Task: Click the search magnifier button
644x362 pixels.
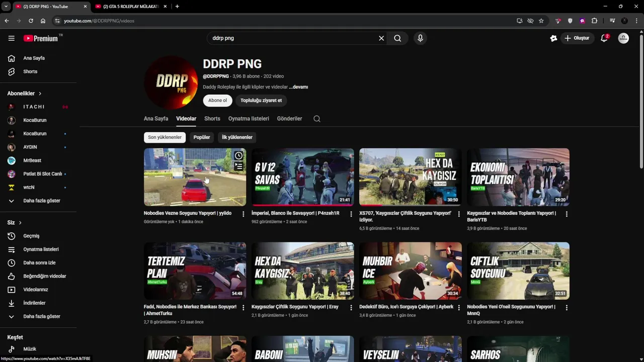Action: [397, 38]
